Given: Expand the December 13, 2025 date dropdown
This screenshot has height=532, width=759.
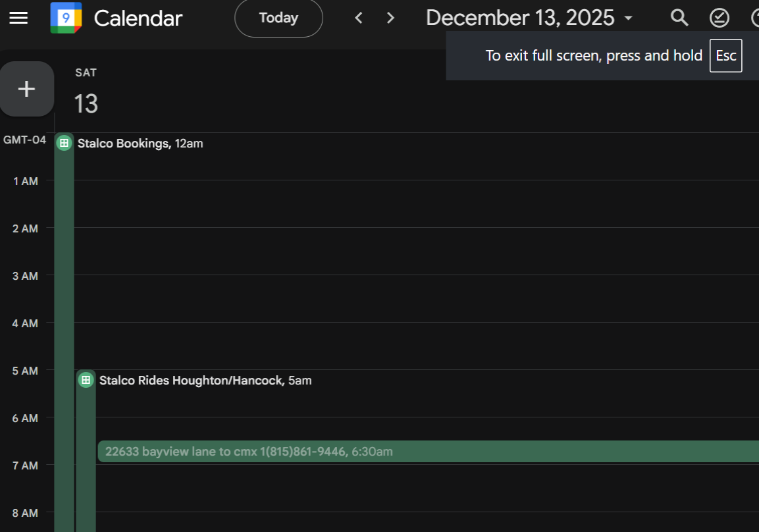Looking at the screenshot, I should click(x=529, y=18).
